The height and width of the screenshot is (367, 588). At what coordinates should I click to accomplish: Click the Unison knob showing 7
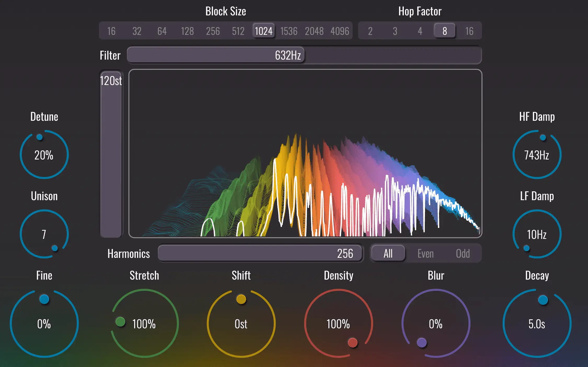pos(44,234)
